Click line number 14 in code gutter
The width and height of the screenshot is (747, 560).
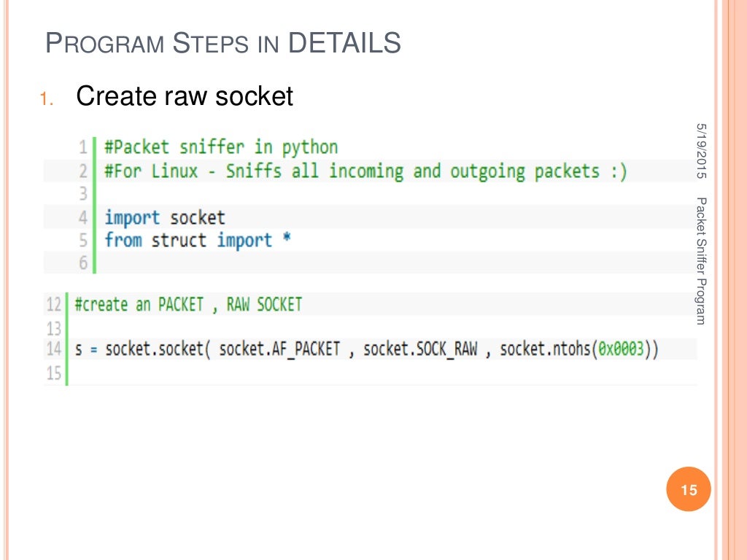[54, 349]
